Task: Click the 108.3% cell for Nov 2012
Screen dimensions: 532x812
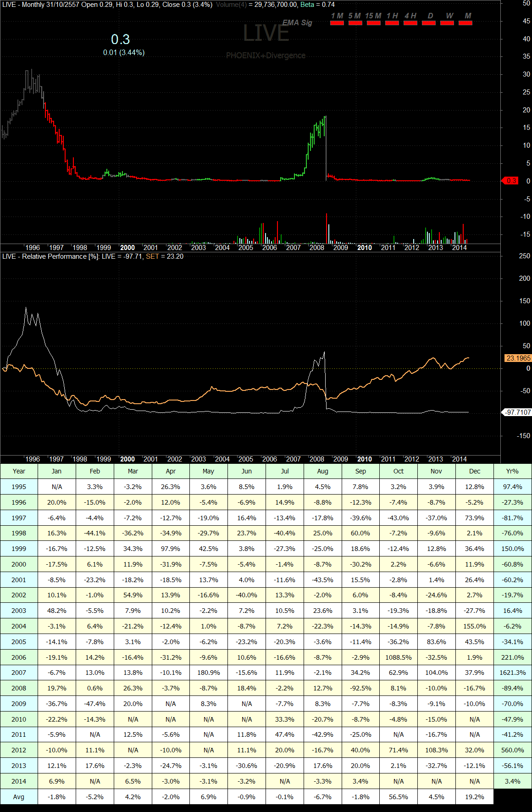Action: 437,750
